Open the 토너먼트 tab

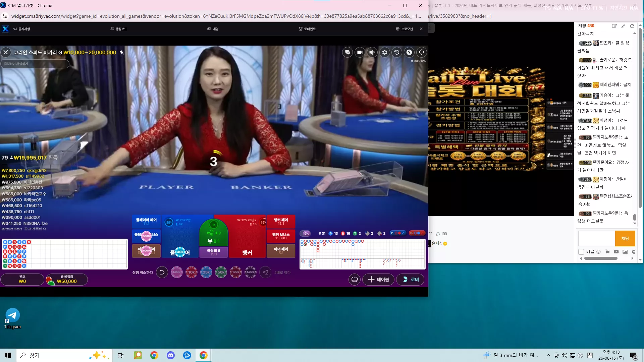coord(307,29)
